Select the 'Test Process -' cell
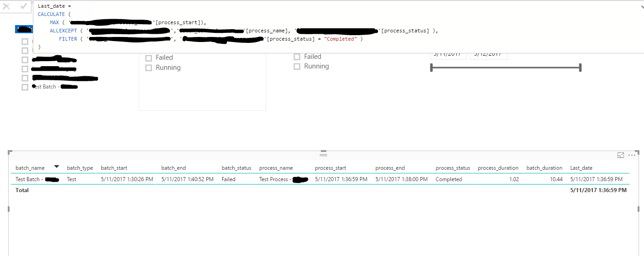644x256 pixels. click(283, 179)
